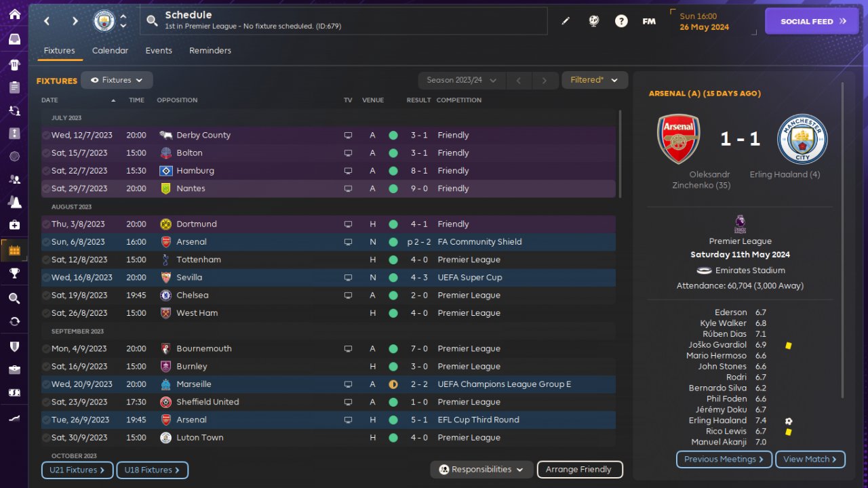The width and height of the screenshot is (868, 488).
Task: Click the help question mark icon
Action: click(x=621, y=21)
